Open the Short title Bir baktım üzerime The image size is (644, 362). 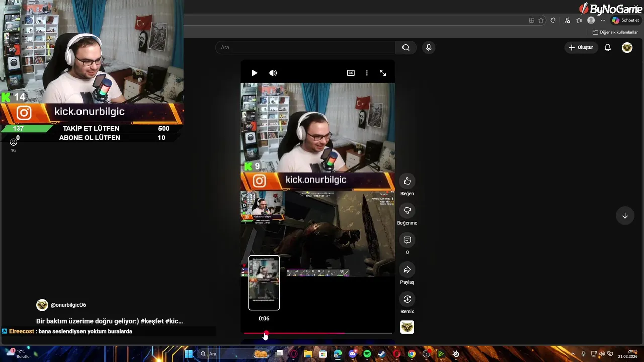109,321
